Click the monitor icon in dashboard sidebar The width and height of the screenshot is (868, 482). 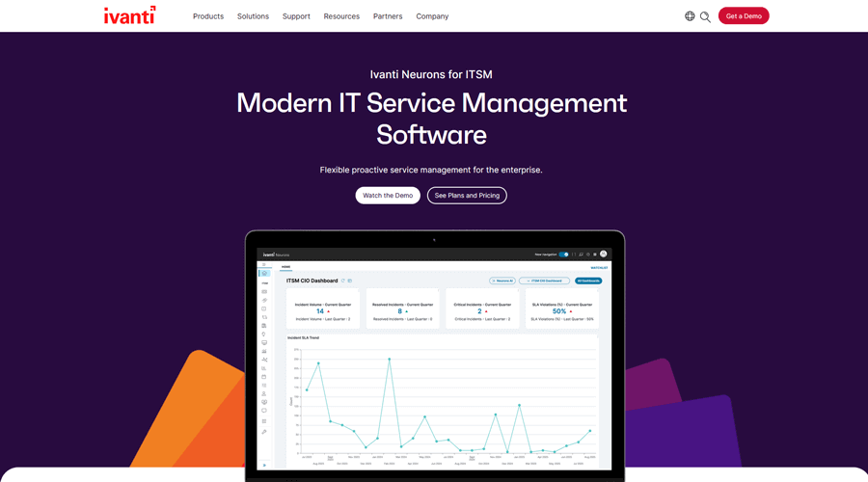pyautogui.click(x=264, y=342)
